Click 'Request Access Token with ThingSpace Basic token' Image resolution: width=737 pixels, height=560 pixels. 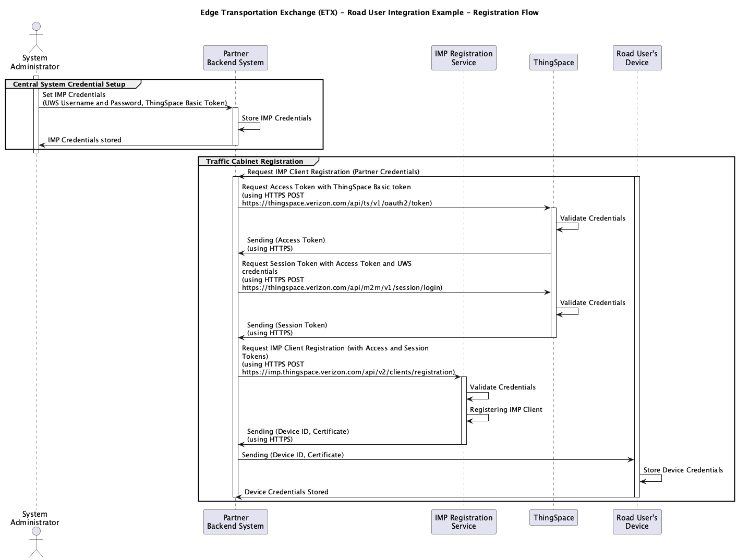click(x=327, y=187)
